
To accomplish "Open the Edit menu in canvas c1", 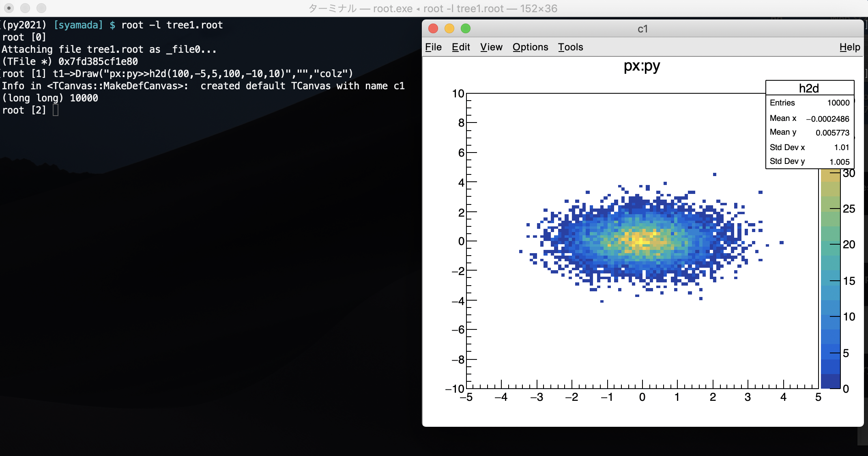I will click(461, 47).
